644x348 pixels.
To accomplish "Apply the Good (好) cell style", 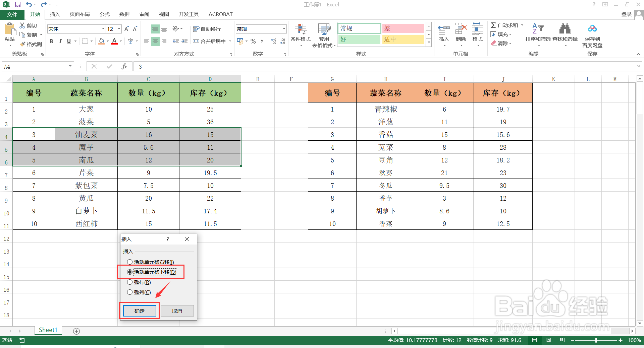I will [359, 40].
